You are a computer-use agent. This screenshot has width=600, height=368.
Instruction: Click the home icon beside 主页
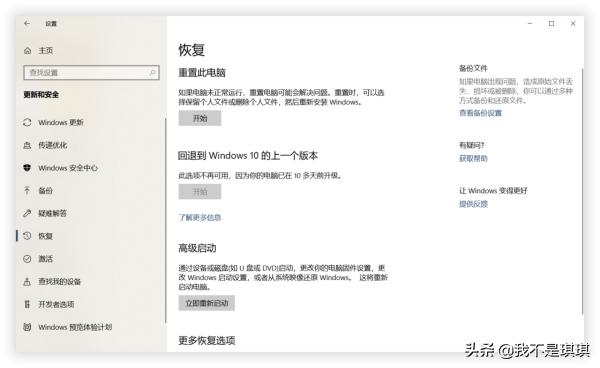click(x=28, y=50)
